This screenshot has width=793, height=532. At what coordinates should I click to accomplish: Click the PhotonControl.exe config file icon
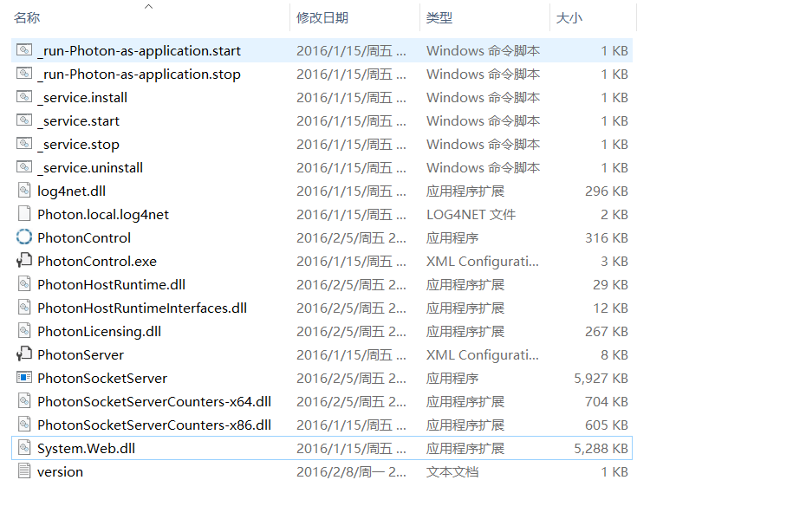[23, 261]
